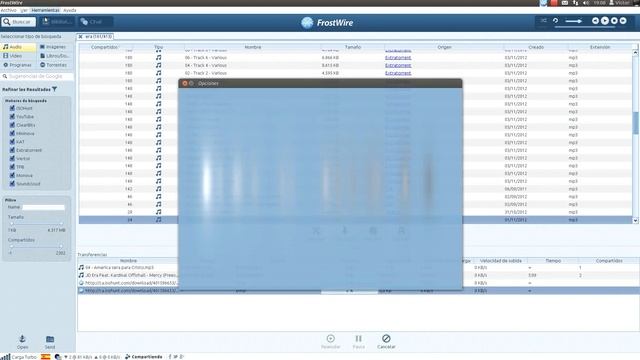Viewport: 640px width, 360px height.
Task: Uncheck the KAT search engine
Action: 12,142
